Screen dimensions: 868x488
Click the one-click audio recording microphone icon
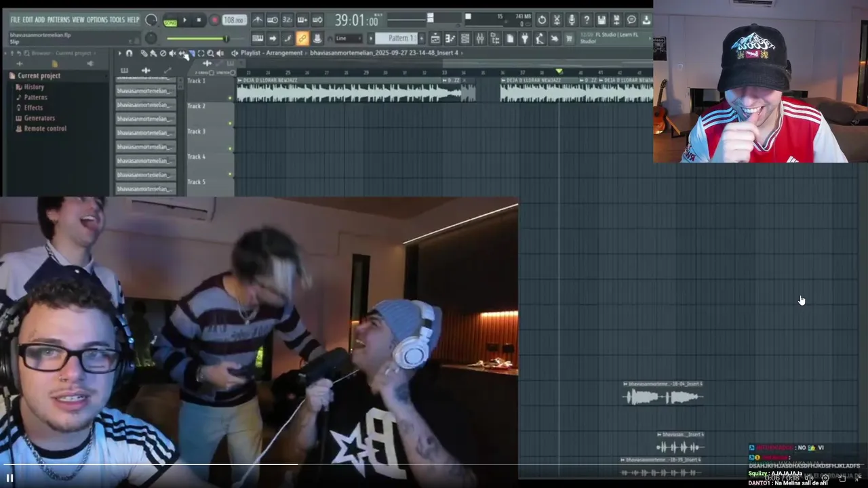click(x=572, y=20)
